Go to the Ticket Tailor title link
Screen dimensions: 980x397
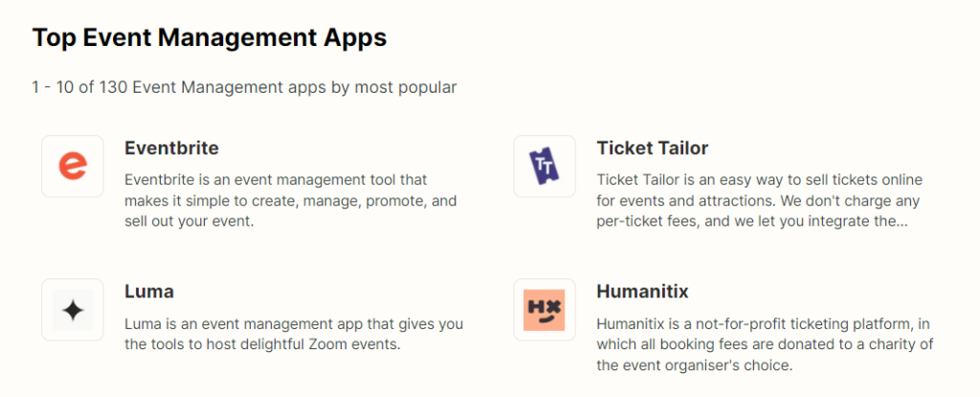(652, 148)
